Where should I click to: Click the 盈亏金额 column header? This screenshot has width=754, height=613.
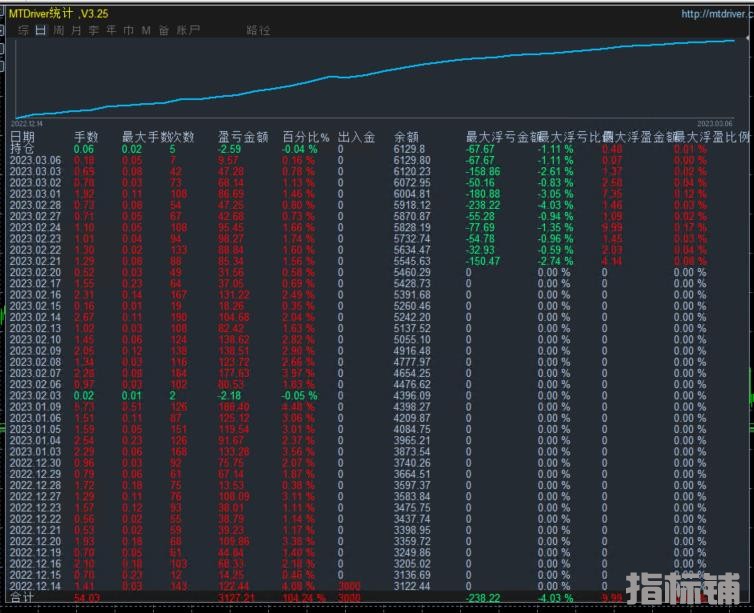241,137
